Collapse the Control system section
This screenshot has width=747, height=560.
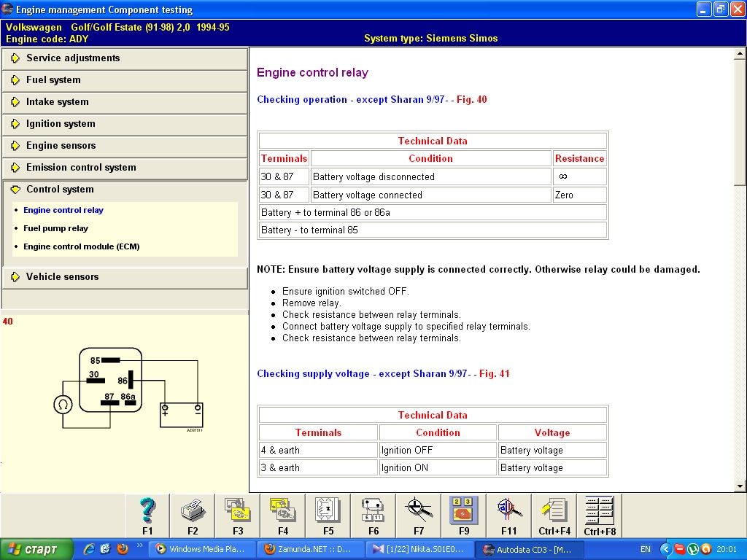tap(60, 190)
